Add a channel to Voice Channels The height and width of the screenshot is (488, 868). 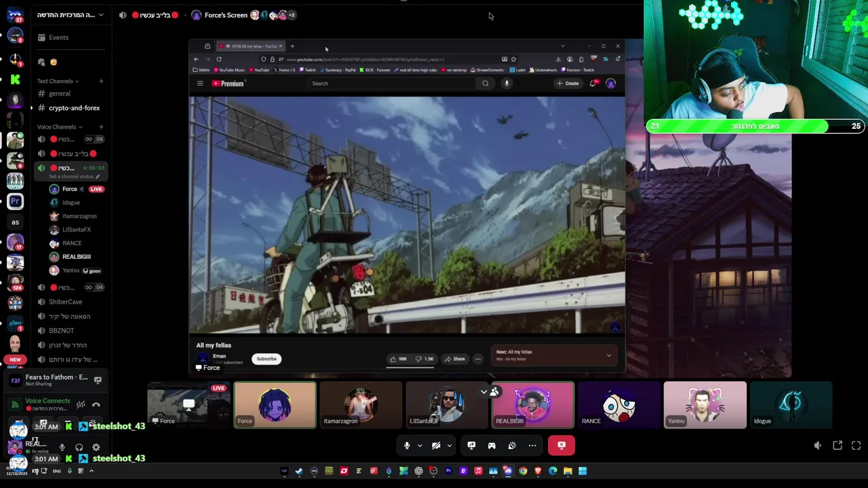[101, 127]
